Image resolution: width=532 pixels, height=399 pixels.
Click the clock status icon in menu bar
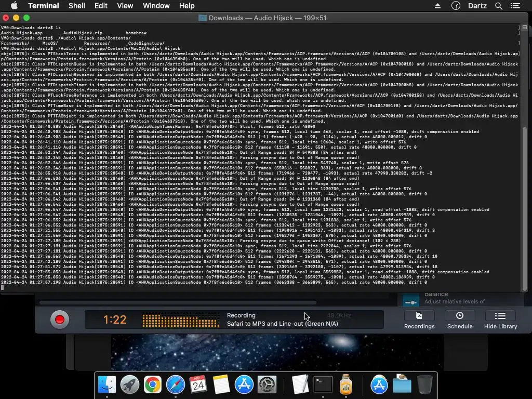456,6
